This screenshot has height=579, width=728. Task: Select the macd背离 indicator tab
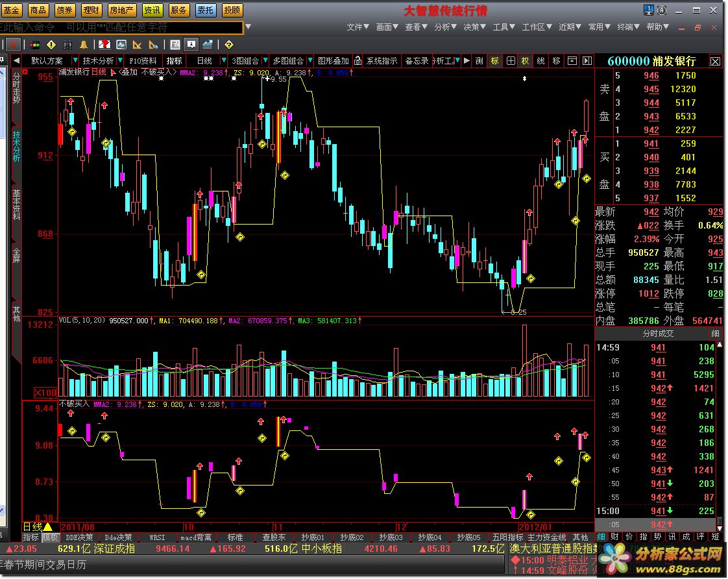coord(195,537)
